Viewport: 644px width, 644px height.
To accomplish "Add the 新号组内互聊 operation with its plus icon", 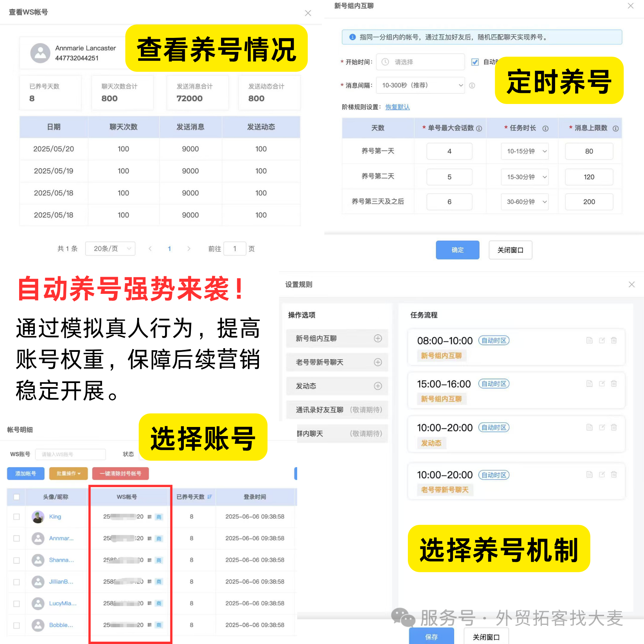I will click(378, 338).
